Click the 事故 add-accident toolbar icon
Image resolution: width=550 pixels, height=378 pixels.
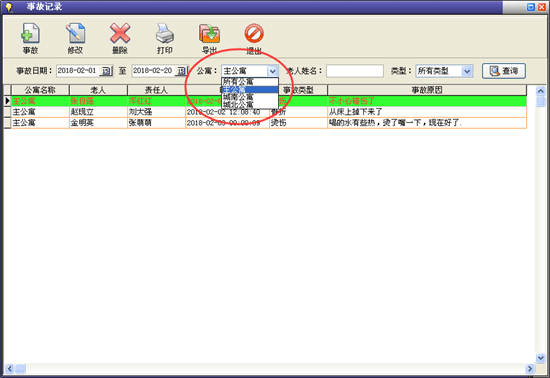pyautogui.click(x=31, y=34)
